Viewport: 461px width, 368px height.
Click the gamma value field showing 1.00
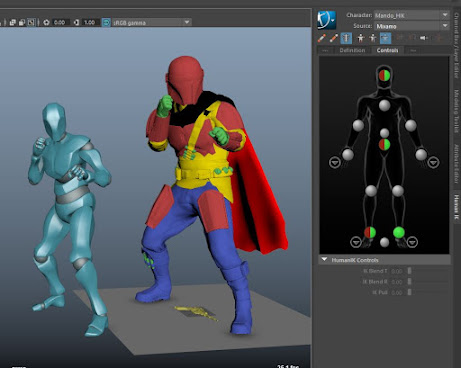click(90, 23)
